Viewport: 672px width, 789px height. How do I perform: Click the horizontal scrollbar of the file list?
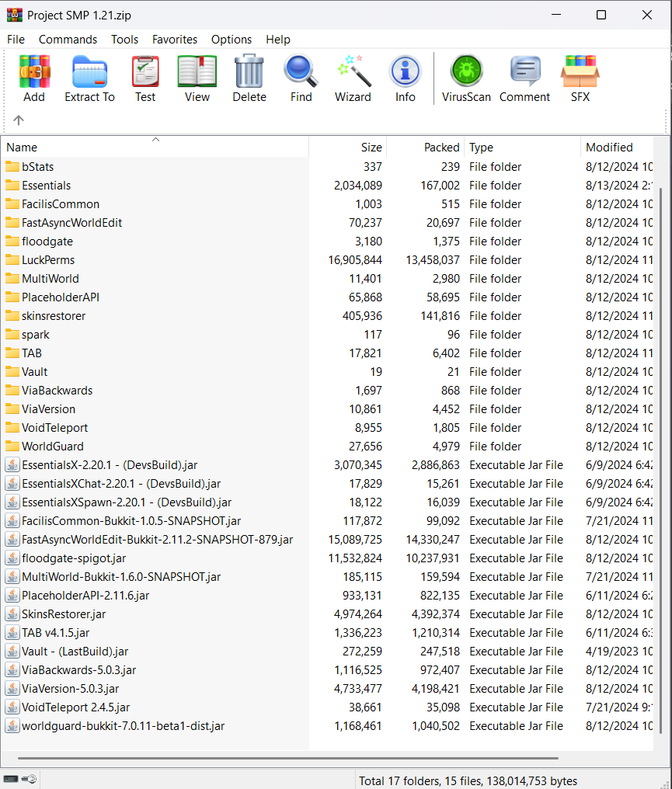point(288,758)
